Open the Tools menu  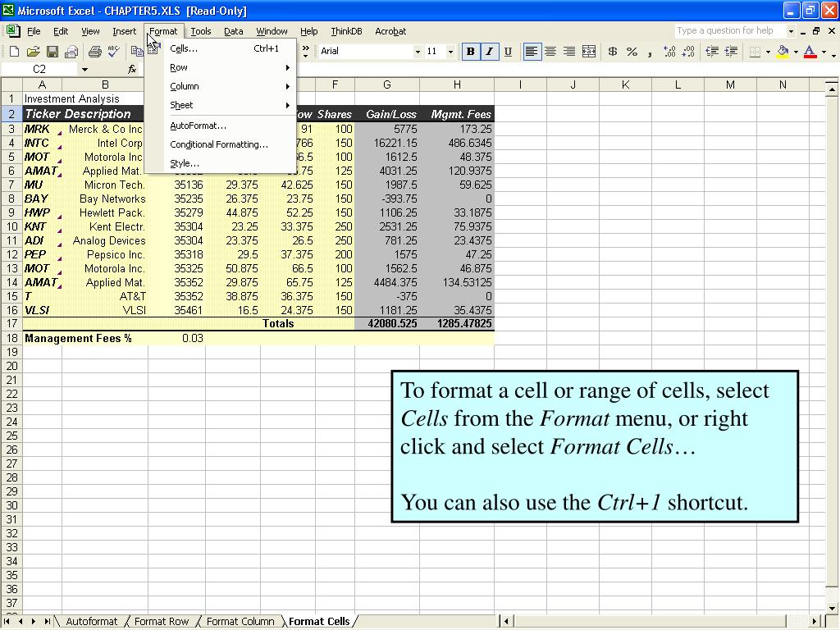pyautogui.click(x=201, y=31)
